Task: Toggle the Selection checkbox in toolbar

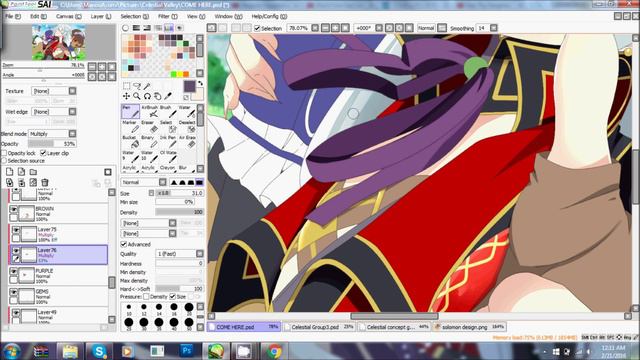Action: 257,28
